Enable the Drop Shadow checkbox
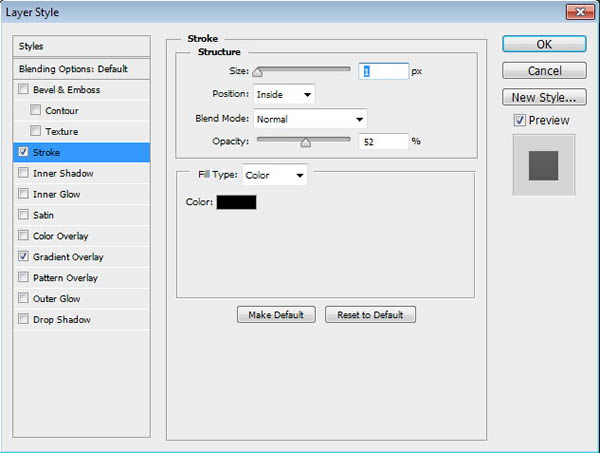The height and width of the screenshot is (453, 600). (x=23, y=320)
